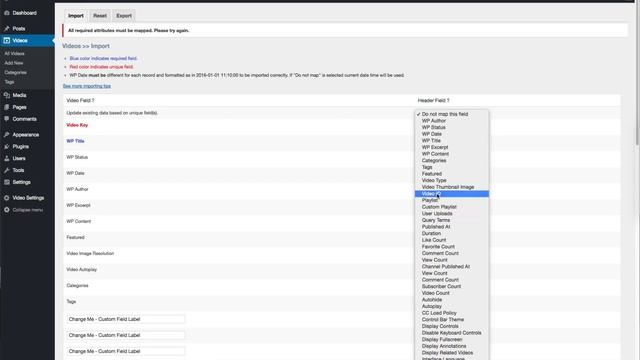This screenshot has height=360, width=640.
Task: Click the WP Title field label
Action: click(75, 141)
